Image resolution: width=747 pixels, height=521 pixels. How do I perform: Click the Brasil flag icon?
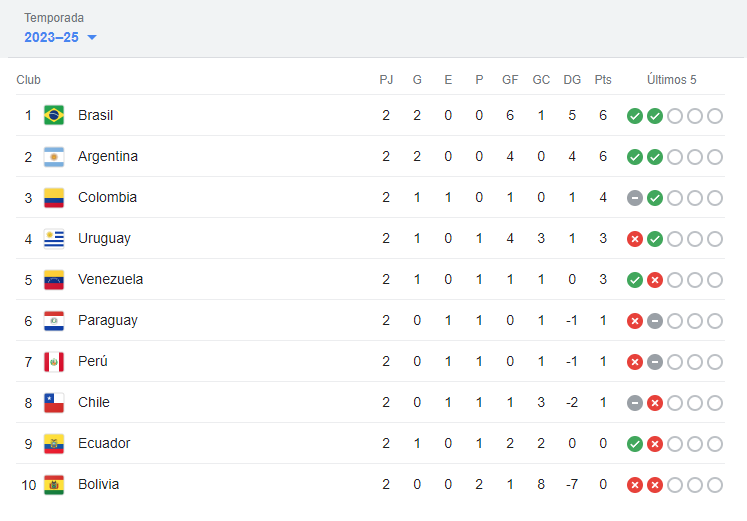pos(54,115)
